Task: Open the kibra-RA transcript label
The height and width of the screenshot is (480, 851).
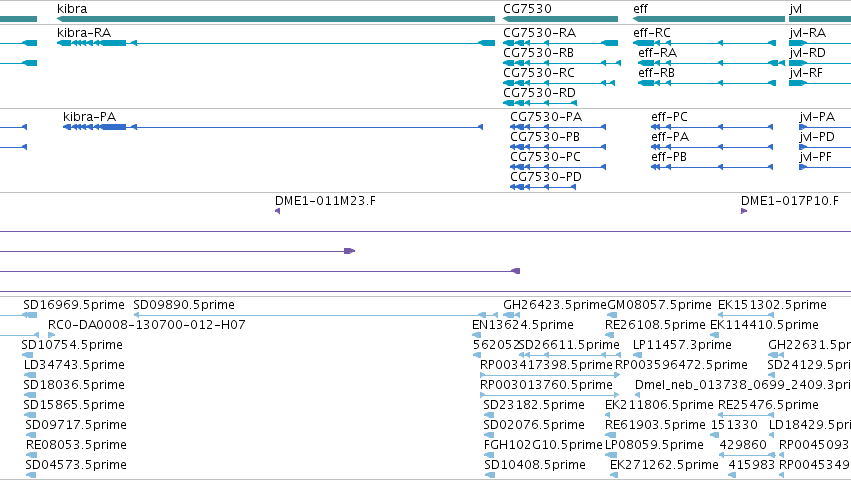Action: click(x=84, y=33)
